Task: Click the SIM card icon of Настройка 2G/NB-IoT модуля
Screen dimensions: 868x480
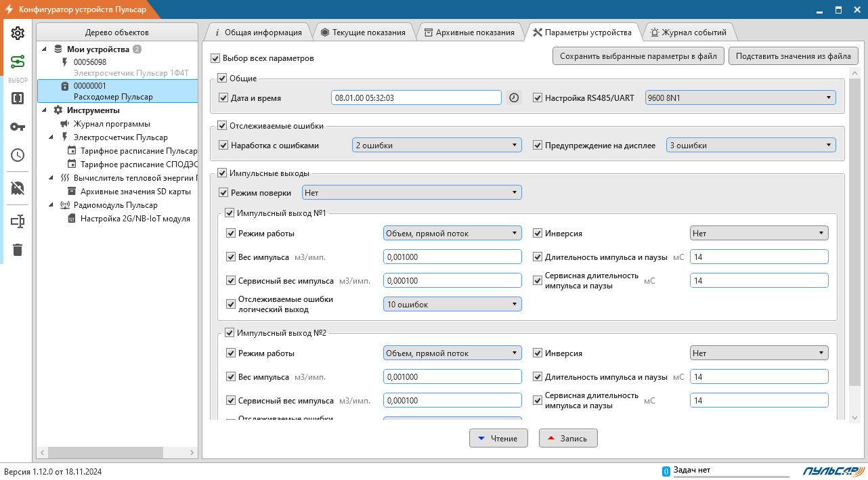Action: tap(72, 219)
